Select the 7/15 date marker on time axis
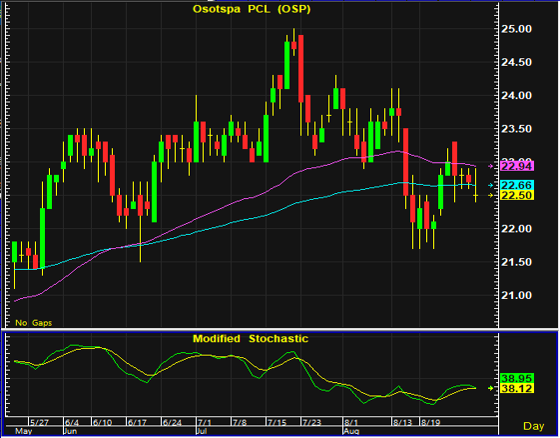The image size is (560, 438). click(276, 423)
